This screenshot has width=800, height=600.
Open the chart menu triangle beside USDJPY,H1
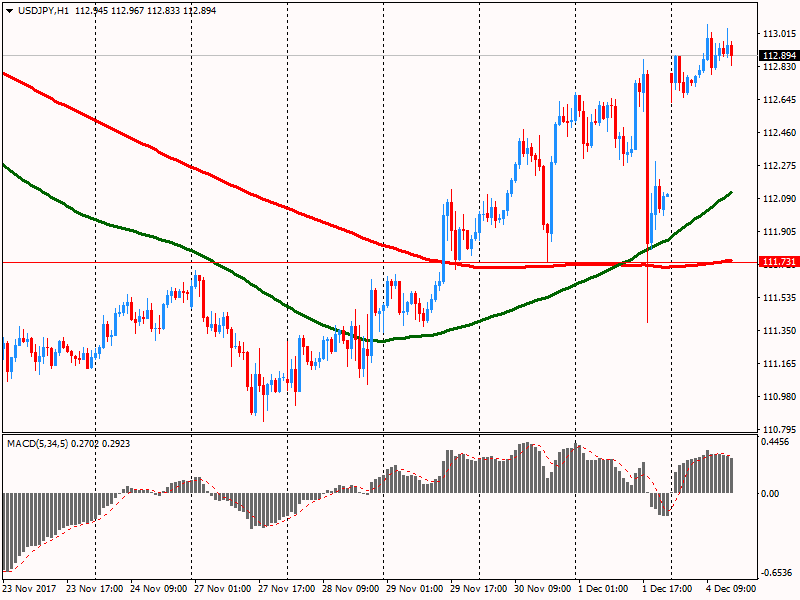(x=9, y=11)
